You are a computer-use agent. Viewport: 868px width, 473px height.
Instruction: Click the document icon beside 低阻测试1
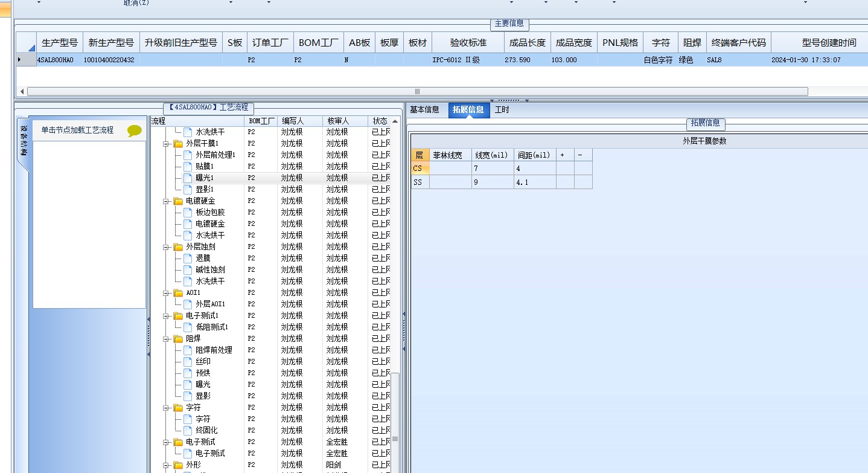(188, 327)
